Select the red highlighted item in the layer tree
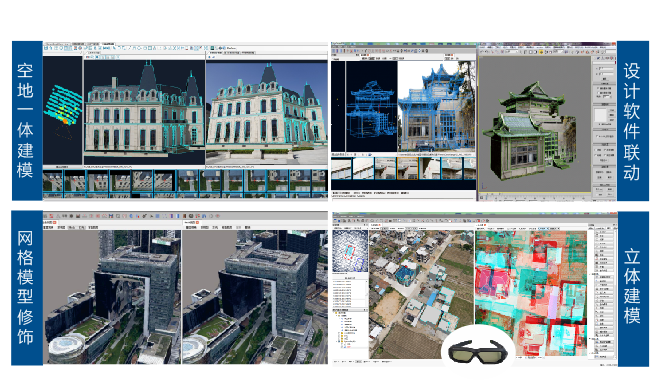 [x=349, y=347]
